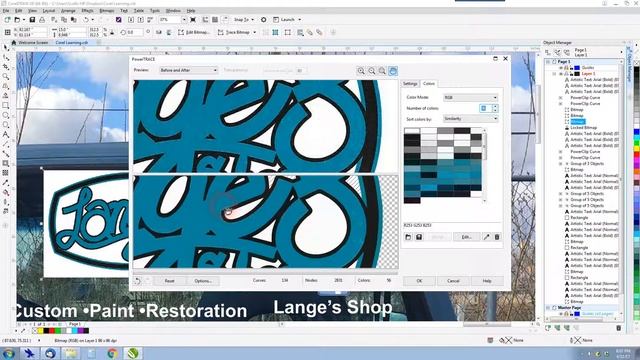The image size is (640, 360).
Task: Open the Window menu
Action: 173,11
